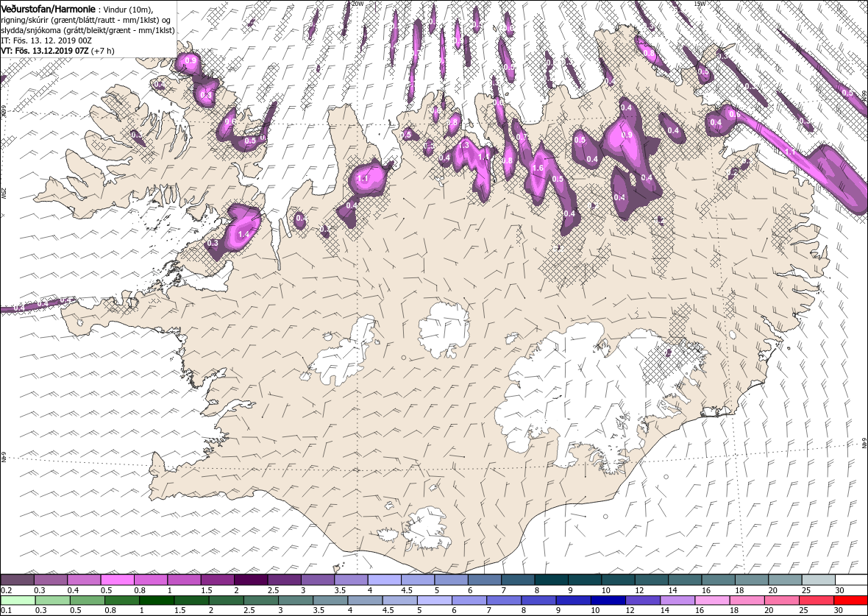This screenshot has width=868, height=616.
Task: Click the 'VT: Fös. 13.12.2019 07Z' valid time line
Action: coord(57,50)
